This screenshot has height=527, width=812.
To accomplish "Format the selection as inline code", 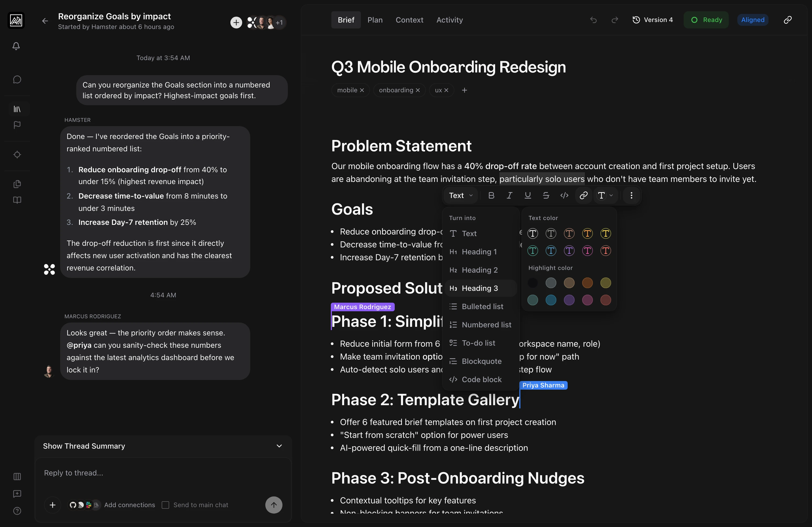I will point(564,195).
